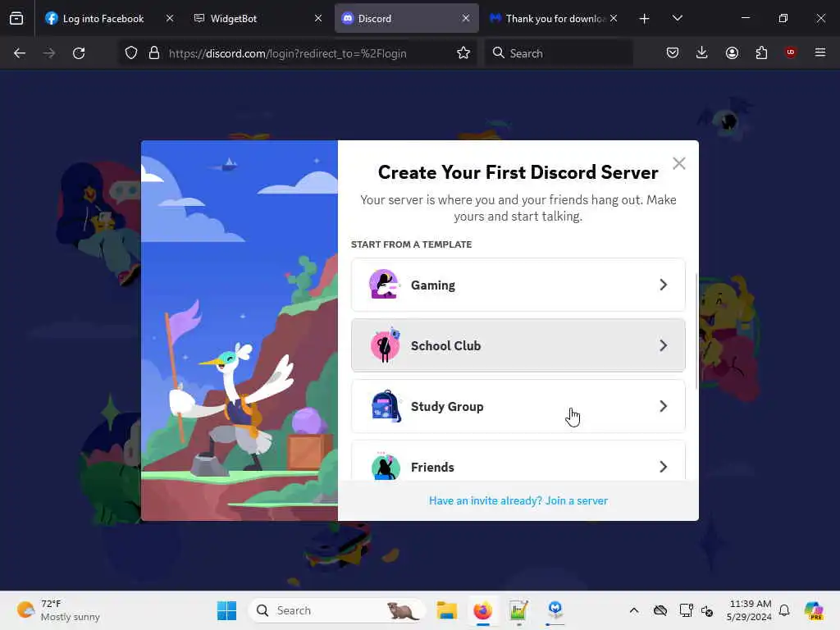Screen dimensions: 840x630
Task: View site security padlock info
Action: point(154,53)
